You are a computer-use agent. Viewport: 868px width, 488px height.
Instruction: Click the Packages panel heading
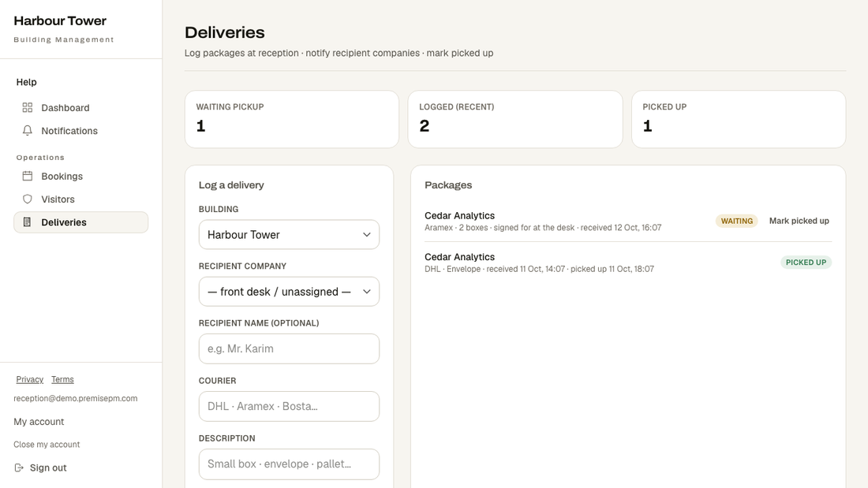[448, 184]
